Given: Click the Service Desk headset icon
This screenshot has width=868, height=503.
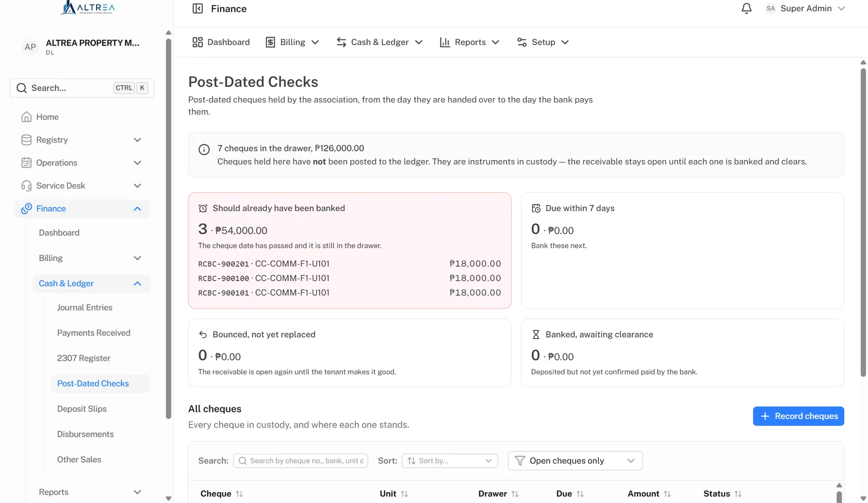Looking at the screenshot, I should click(x=26, y=186).
